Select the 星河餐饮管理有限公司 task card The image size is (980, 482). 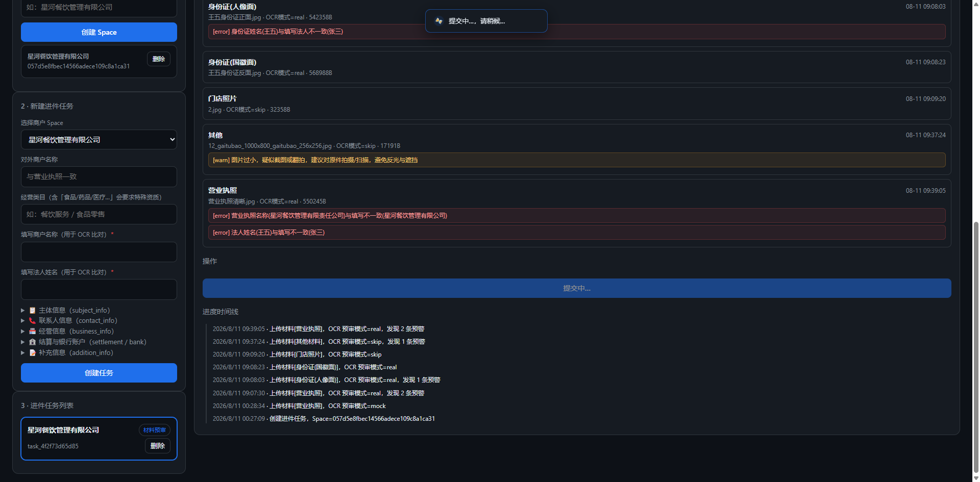tap(99, 439)
